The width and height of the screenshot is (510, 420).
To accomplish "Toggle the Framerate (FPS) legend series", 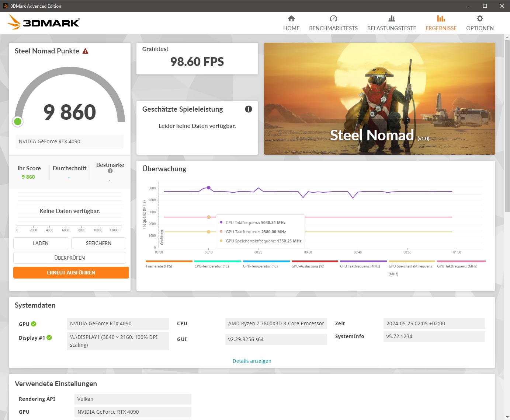I will 169,264.
